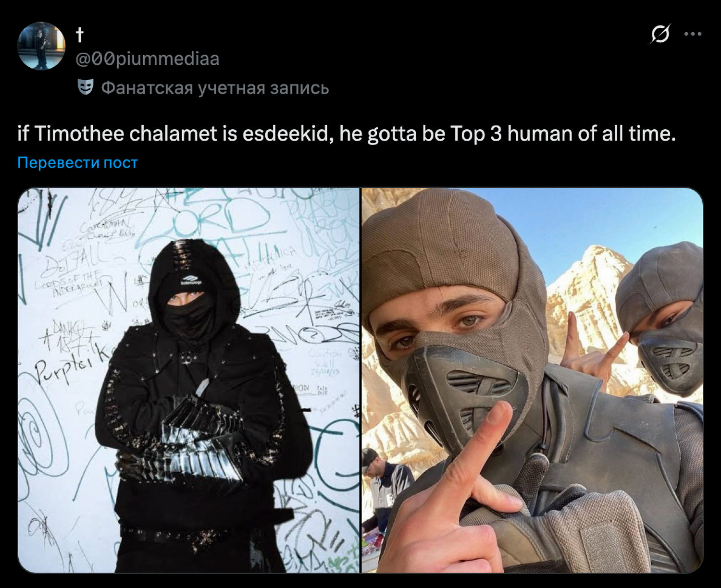Open the left photo of the black-hooded figure
Image resolution: width=721 pixels, height=588 pixels.
pyautogui.click(x=189, y=380)
